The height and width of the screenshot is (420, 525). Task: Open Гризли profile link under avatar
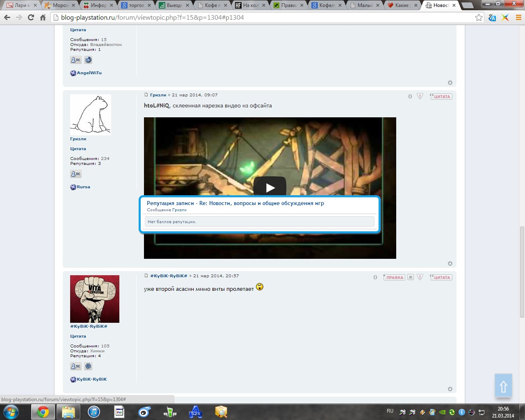[x=78, y=139]
